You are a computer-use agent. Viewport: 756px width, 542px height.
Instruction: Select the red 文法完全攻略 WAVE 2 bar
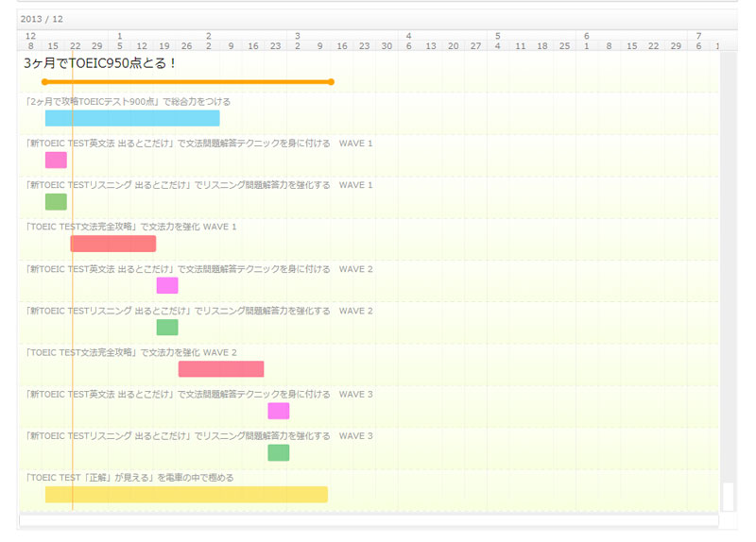tap(221, 368)
